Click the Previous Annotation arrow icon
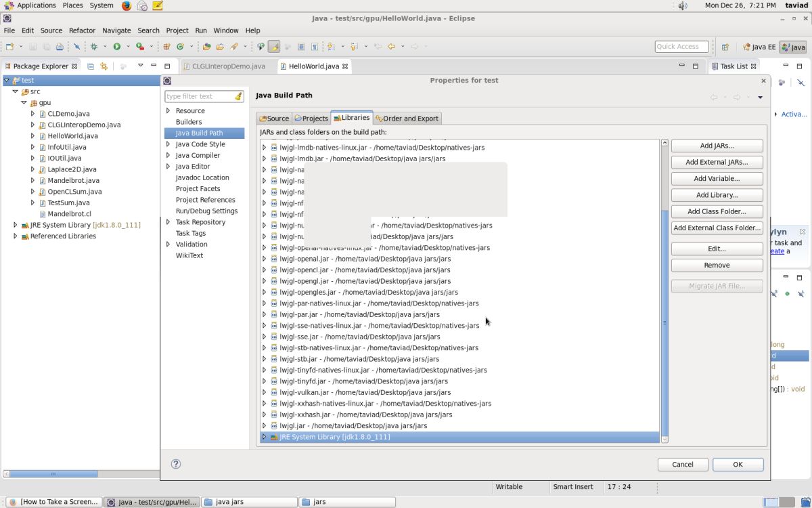Viewport: 812px width, 508px height. coord(353,47)
